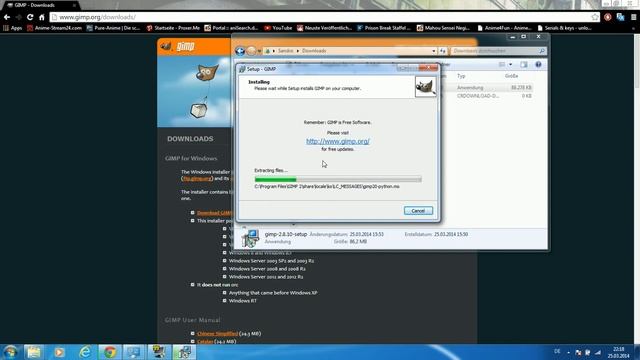This screenshot has width=640, height=360.
Task: Switch to Chrome via its taskbar icon
Action: point(109,352)
